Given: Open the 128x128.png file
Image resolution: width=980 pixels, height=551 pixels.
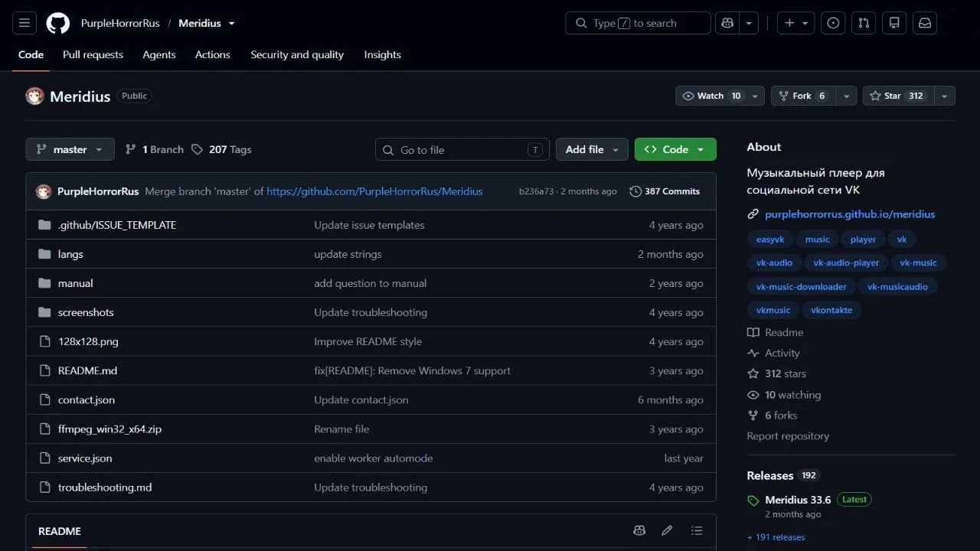Looking at the screenshot, I should (88, 341).
